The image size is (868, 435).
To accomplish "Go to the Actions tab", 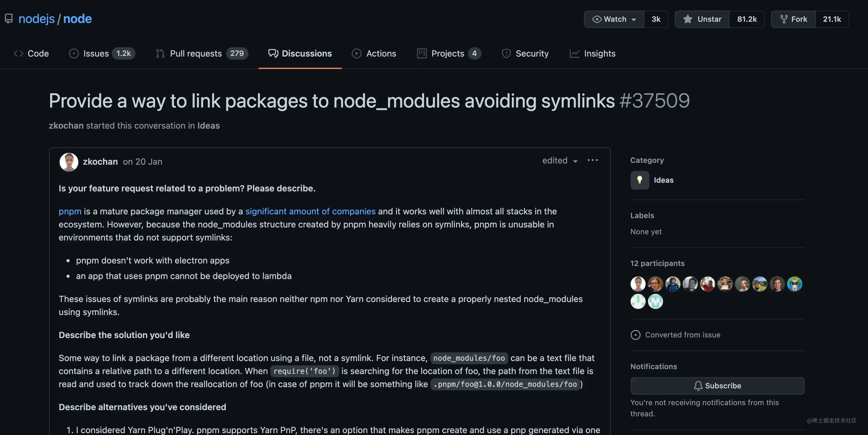I will click(374, 53).
